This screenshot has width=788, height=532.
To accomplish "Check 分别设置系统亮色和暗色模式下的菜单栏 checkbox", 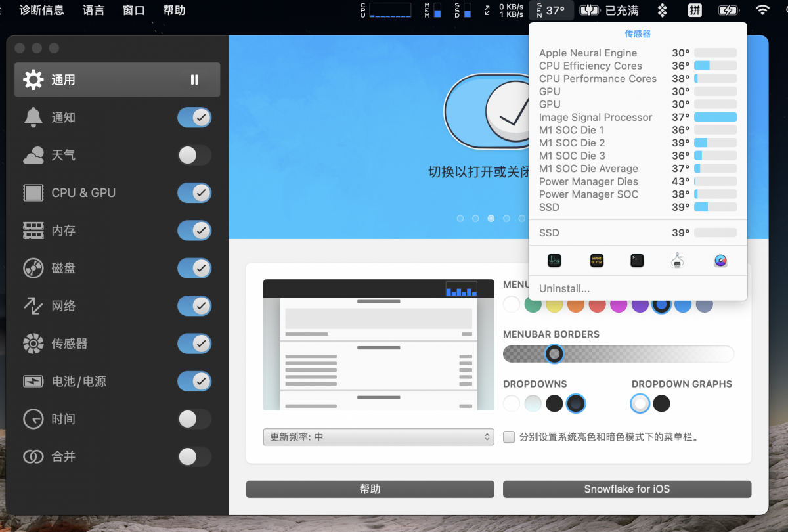I will pyautogui.click(x=509, y=437).
